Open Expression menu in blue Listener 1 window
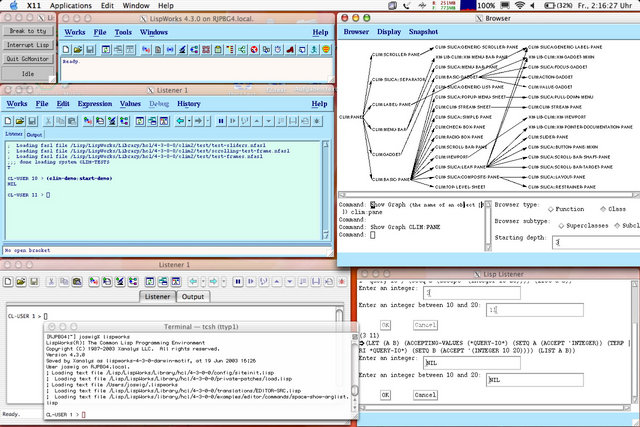Viewport: 640px width, 427px height. (95, 104)
